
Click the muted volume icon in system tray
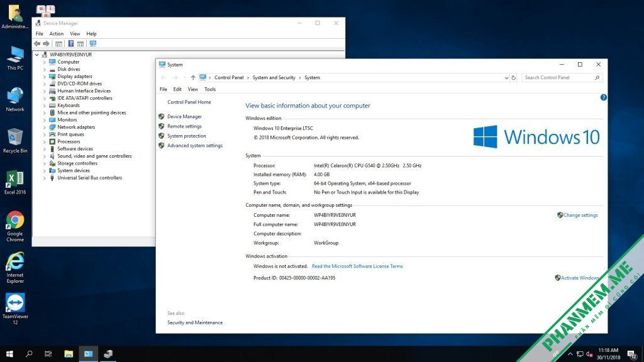pos(589,354)
